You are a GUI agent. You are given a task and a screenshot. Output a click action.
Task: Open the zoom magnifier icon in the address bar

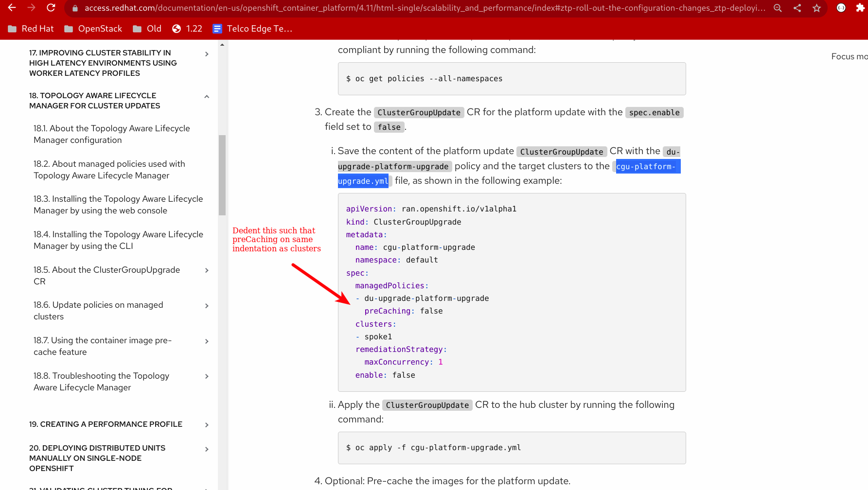click(778, 8)
